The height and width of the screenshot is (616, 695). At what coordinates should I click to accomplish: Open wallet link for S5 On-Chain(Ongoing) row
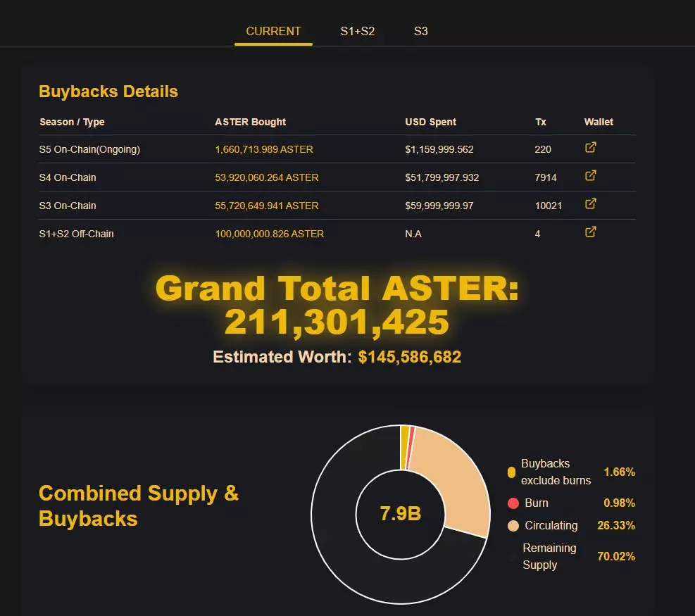591,148
